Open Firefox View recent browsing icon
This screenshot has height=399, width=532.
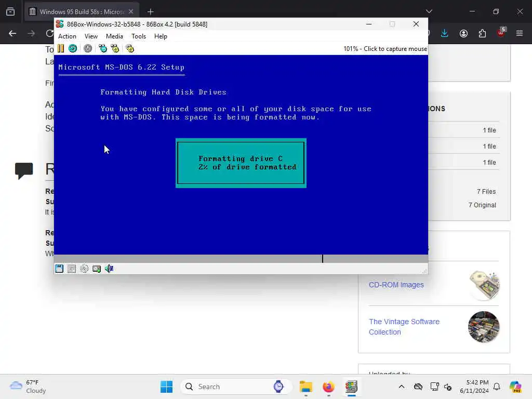point(10,11)
